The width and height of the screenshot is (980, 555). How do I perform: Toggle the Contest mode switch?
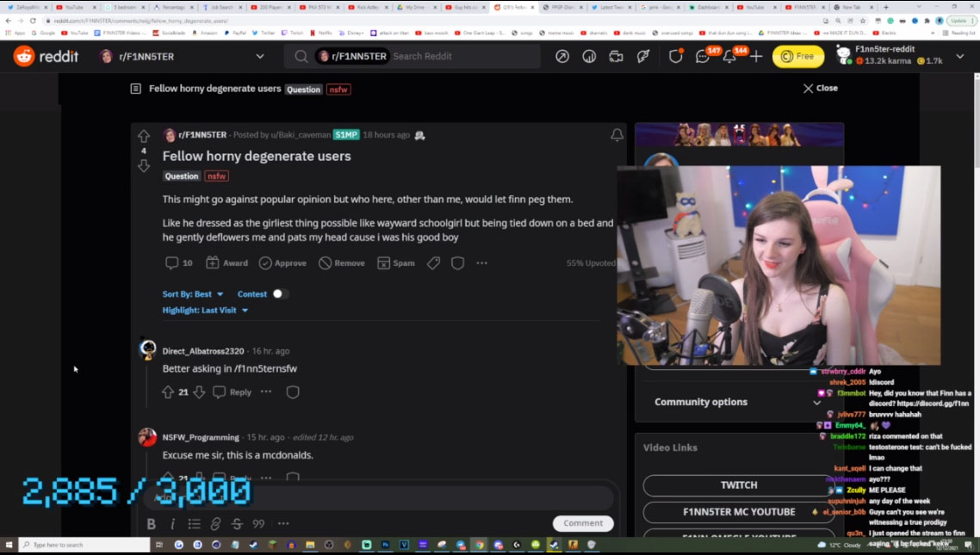pos(279,294)
